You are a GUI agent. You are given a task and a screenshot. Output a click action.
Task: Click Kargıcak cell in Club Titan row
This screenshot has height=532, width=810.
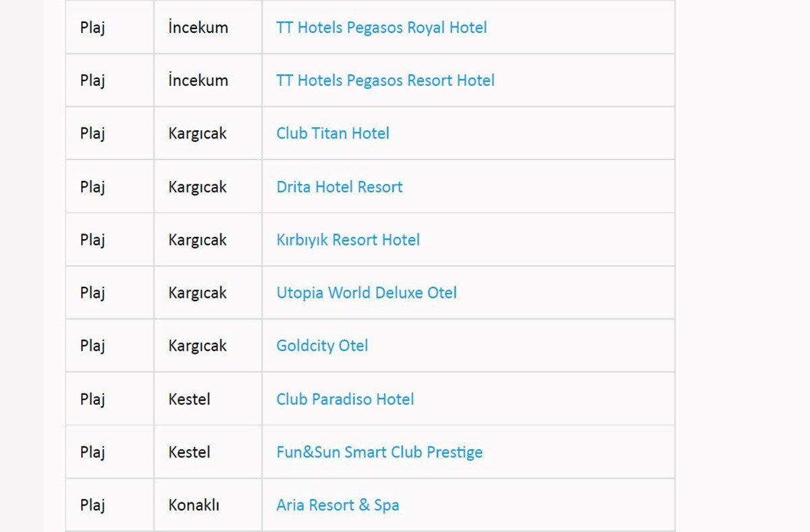(x=208, y=134)
